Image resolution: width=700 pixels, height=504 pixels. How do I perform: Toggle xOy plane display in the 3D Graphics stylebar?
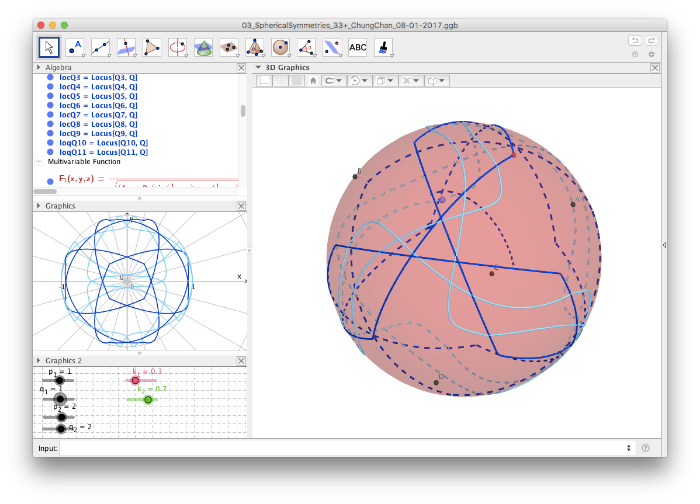click(297, 81)
